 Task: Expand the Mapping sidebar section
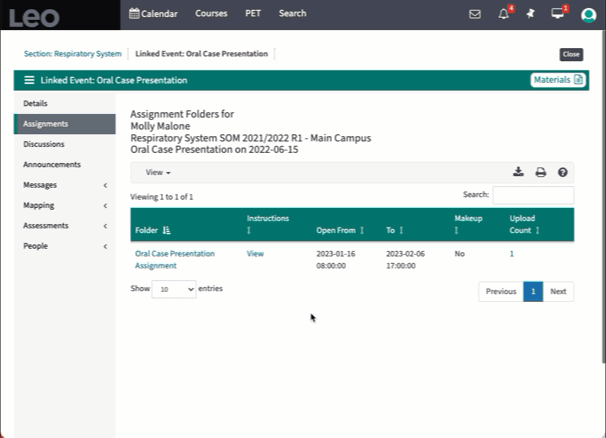click(65, 205)
